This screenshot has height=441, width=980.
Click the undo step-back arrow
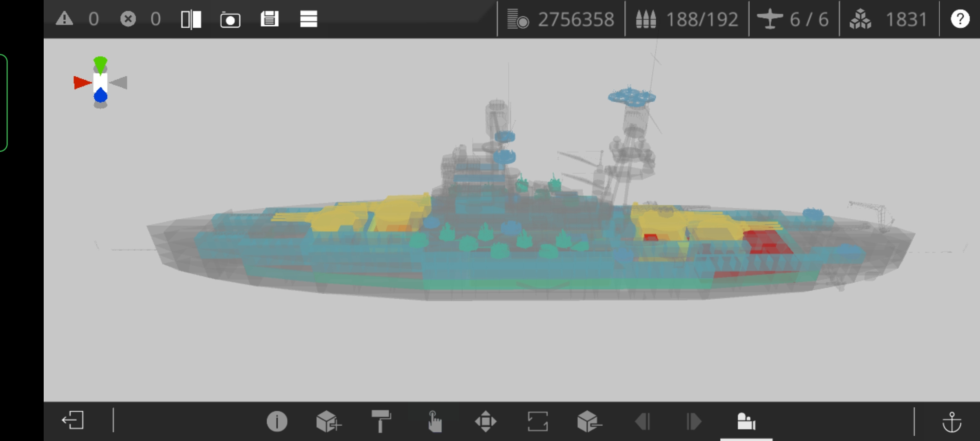[x=642, y=421]
